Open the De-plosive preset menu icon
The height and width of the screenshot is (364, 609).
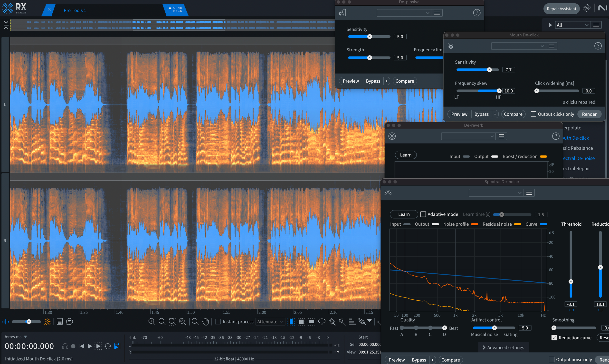click(437, 13)
